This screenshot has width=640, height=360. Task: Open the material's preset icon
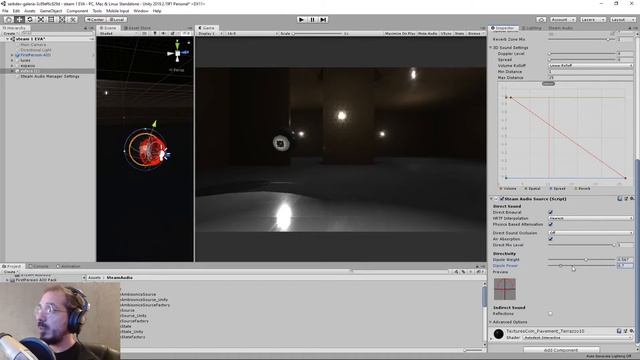(x=625, y=331)
